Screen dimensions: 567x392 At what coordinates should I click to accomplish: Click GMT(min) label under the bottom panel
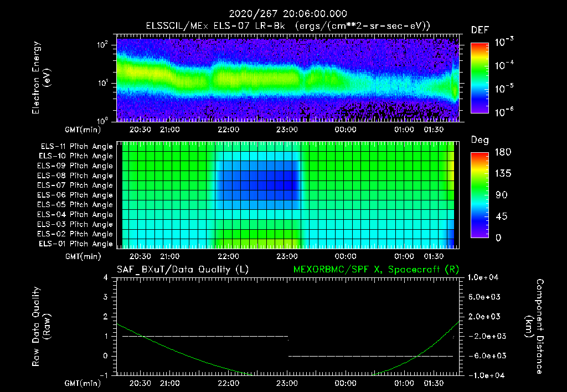(x=83, y=383)
